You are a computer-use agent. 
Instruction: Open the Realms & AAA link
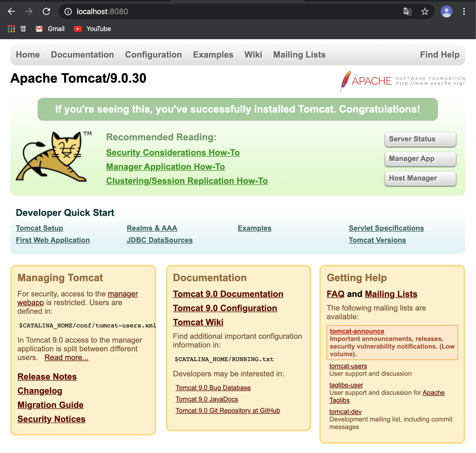click(152, 228)
